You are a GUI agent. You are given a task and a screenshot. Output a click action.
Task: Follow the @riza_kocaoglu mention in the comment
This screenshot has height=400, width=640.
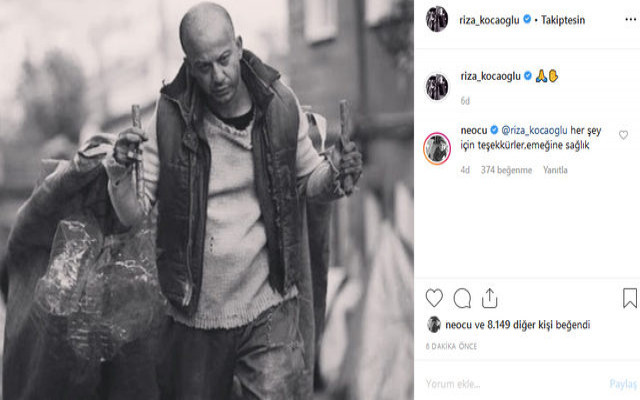tap(534, 131)
